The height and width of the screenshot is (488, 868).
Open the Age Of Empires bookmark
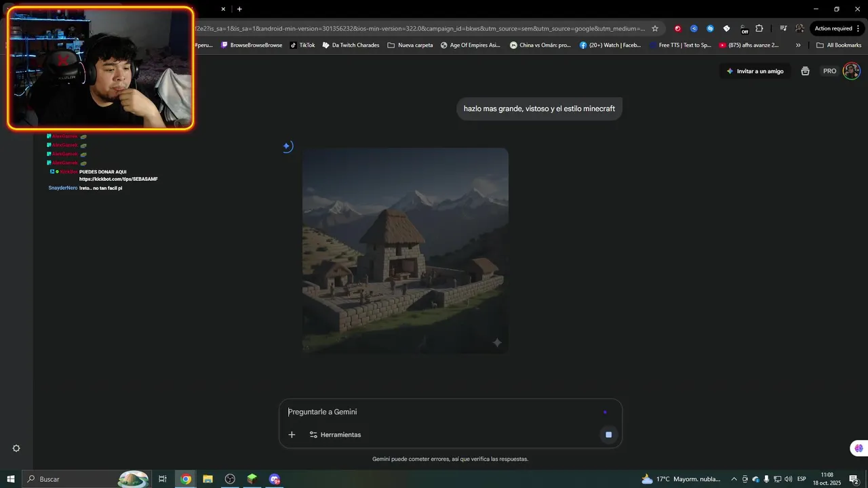[470, 45]
